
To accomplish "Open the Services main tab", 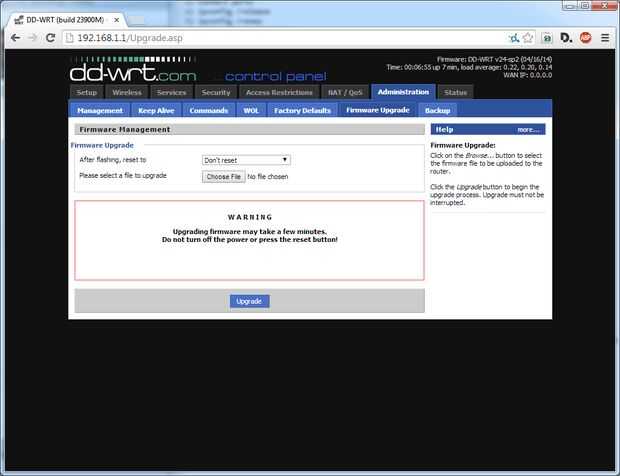I will (x=171, y=92).
